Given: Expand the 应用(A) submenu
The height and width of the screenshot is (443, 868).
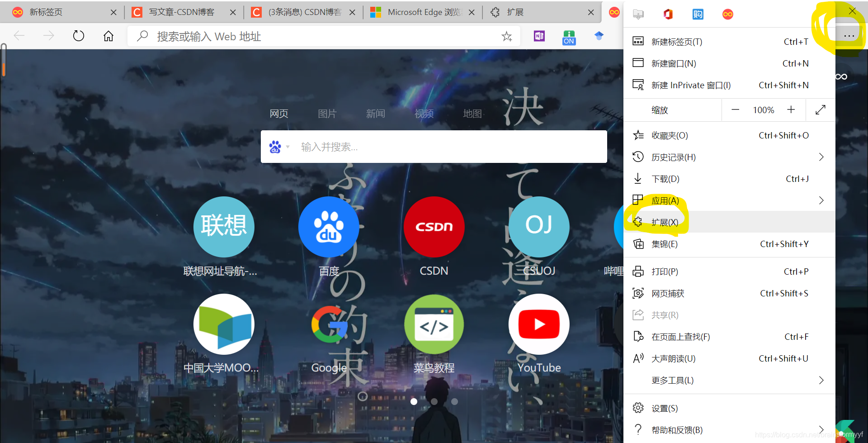Looking at the screenshot, I should [729, 200].
